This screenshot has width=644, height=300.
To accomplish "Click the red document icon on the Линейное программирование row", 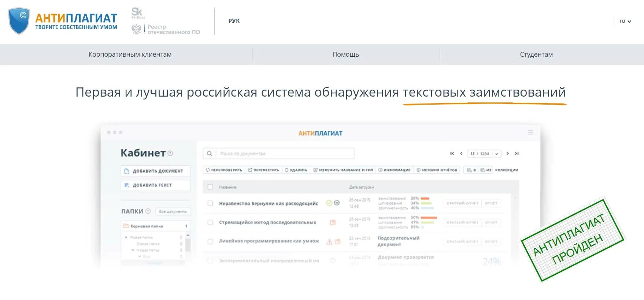I will coord(338,241).
